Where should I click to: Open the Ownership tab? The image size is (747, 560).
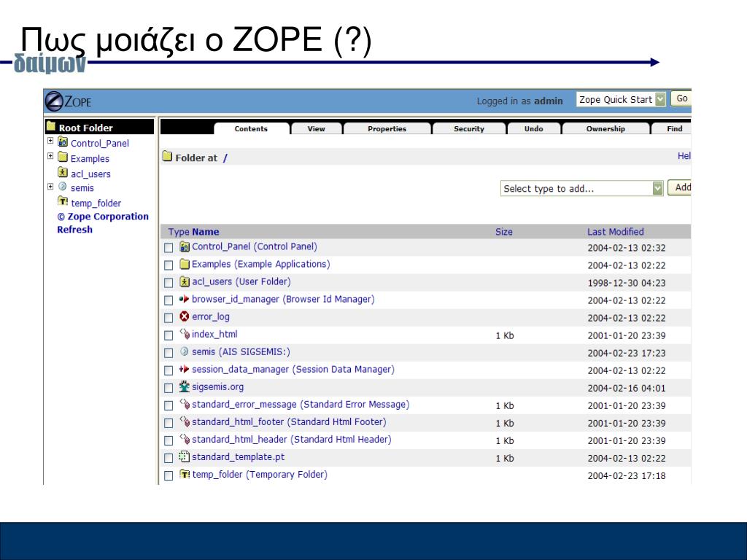[605, 128]
